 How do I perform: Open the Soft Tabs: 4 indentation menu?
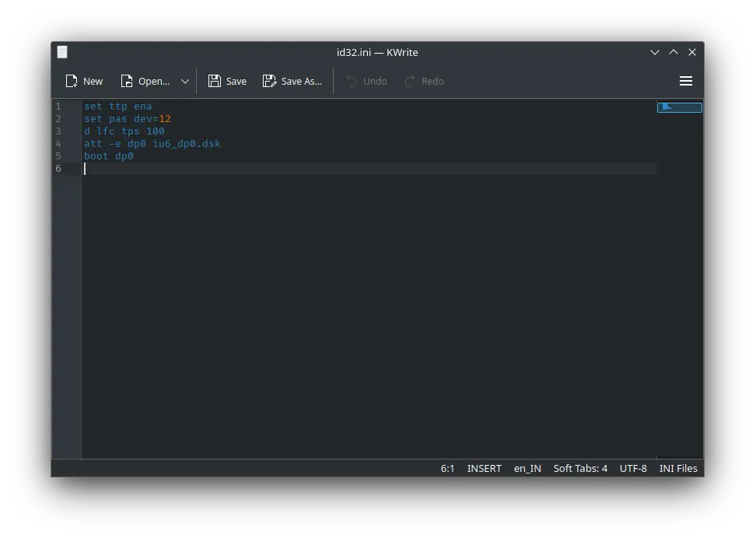coord(580,468)
